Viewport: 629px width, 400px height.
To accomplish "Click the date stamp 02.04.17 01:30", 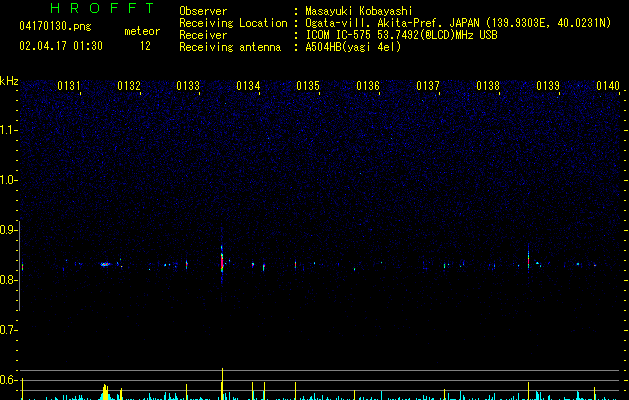I will [x=61, y=46].
